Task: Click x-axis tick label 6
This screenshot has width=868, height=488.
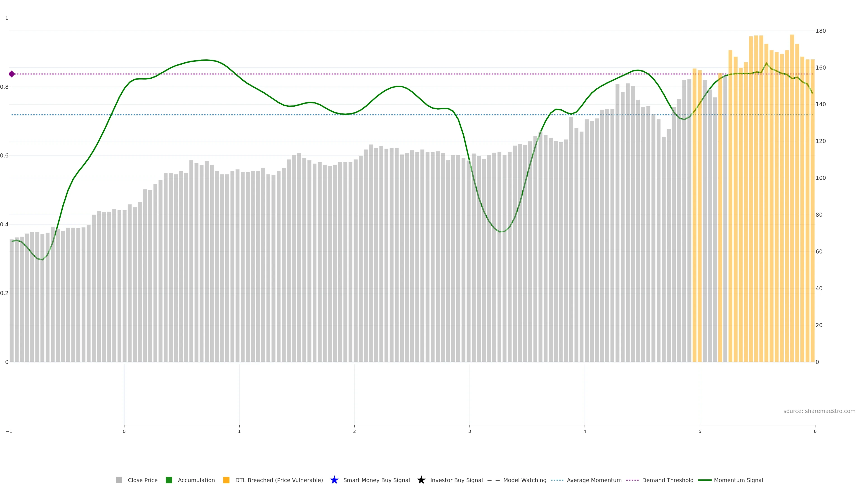Action: coord(815,432)
